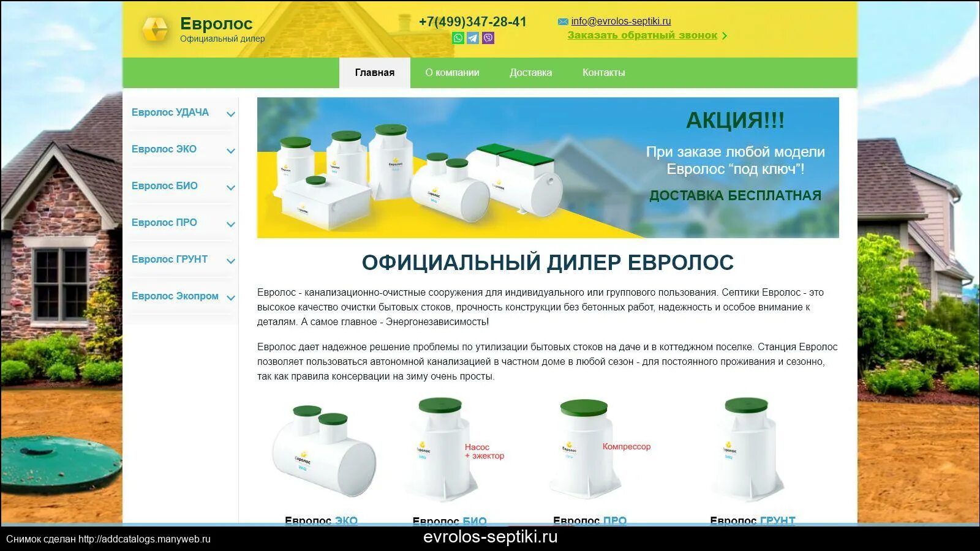This screenshot has height=551, width=980.
Task: Click the arrow after Заказать обратный звонок
Action: point(725,36)
